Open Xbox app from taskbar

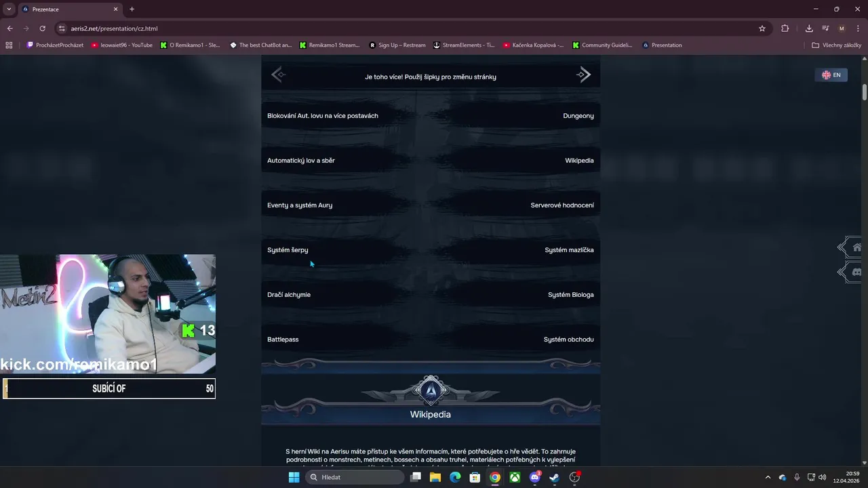click(515, 477)
